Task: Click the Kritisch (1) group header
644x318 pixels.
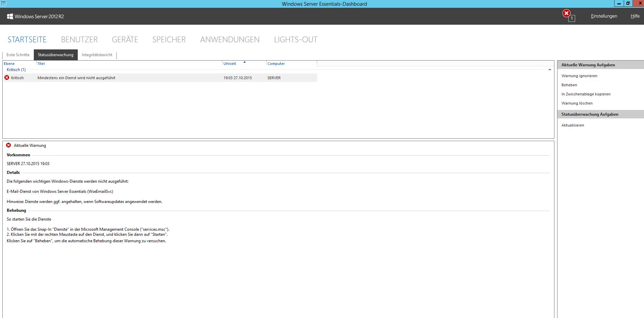Action: (x=16, y=70)
